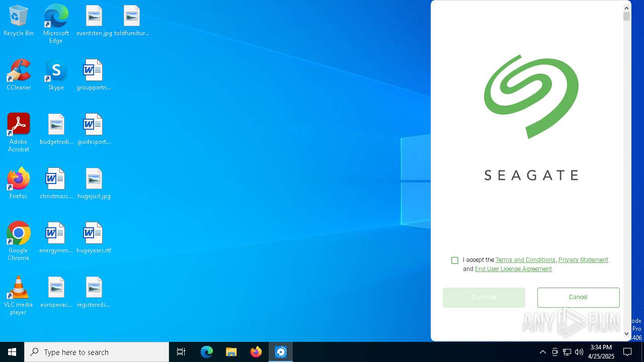
Task: Click the disabled Continue button
Action: coord(484,297)
